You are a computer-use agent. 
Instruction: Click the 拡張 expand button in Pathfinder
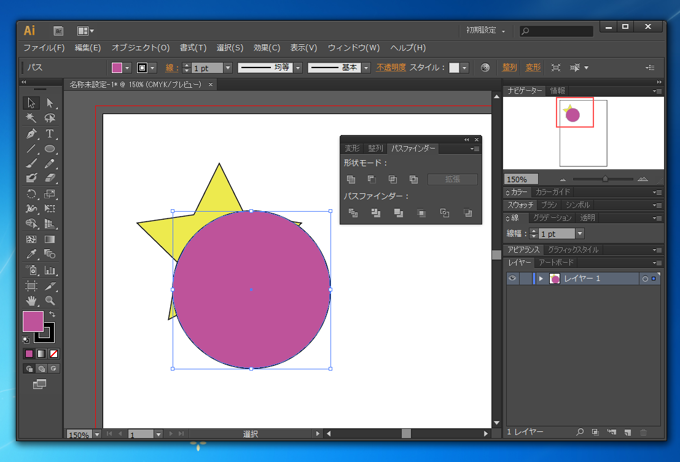pyautogui.click(x=452, y=179)
